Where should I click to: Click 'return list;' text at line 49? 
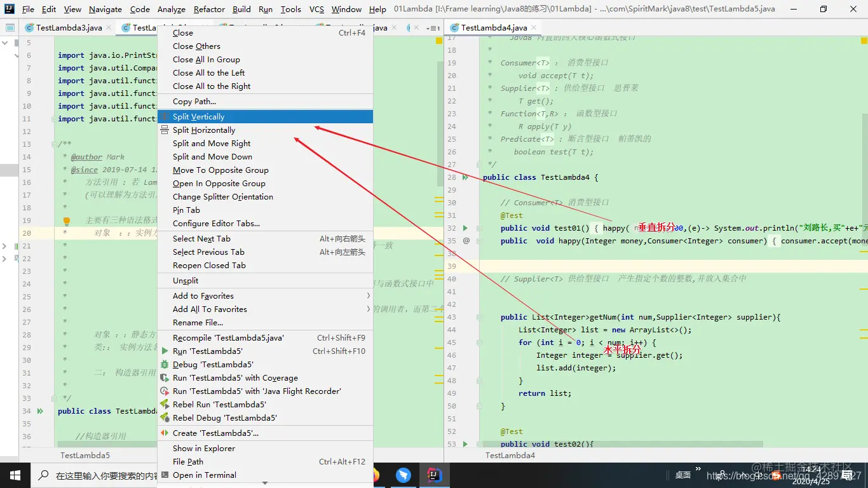tap(545, 393)
